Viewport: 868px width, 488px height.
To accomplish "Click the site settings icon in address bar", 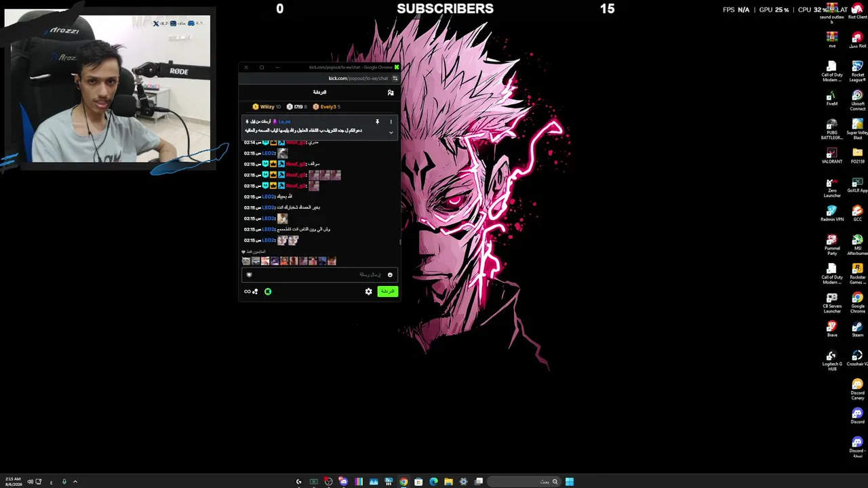I will (395, 78).
